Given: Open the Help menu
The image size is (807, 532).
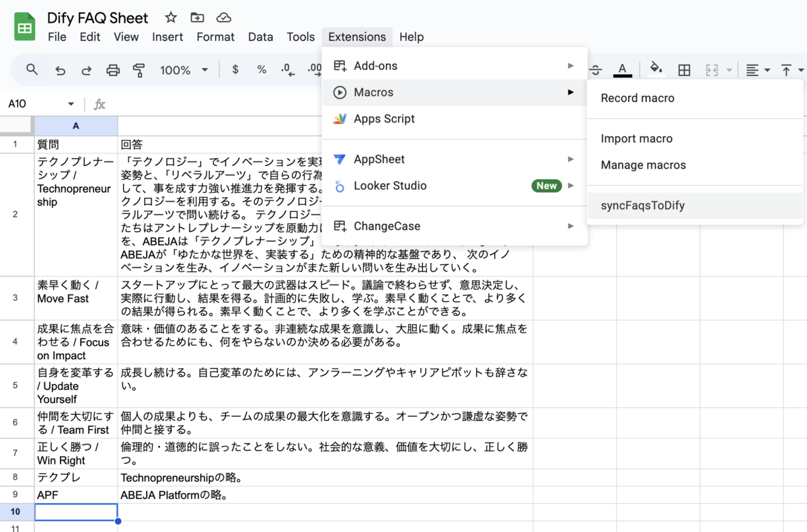Looking at the screenshot, I should tap(412, 37).
